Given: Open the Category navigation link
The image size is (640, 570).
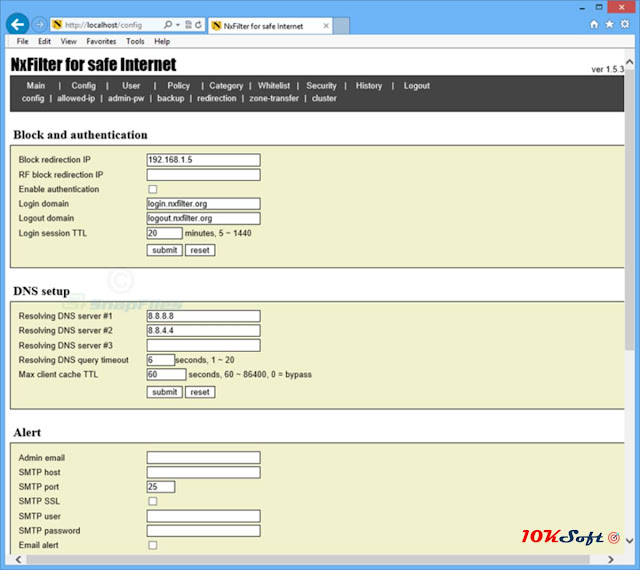Looking at the screenshot, I should (x=226, y=86).
